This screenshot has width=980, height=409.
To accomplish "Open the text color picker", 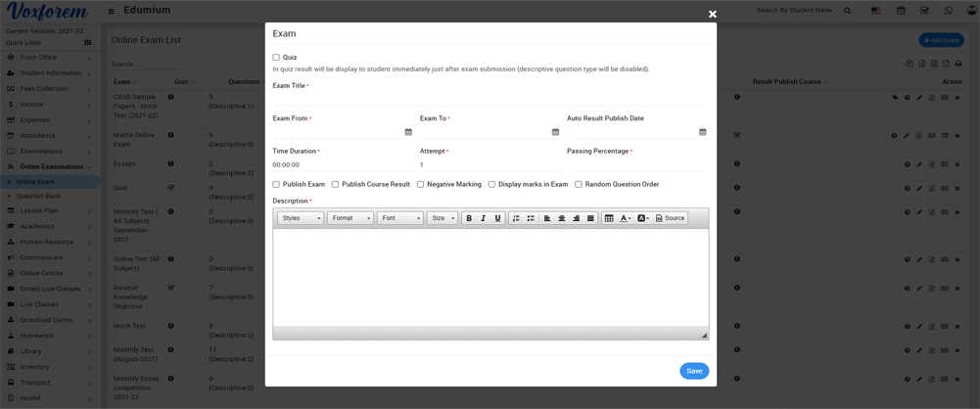I will coord(626,218).
